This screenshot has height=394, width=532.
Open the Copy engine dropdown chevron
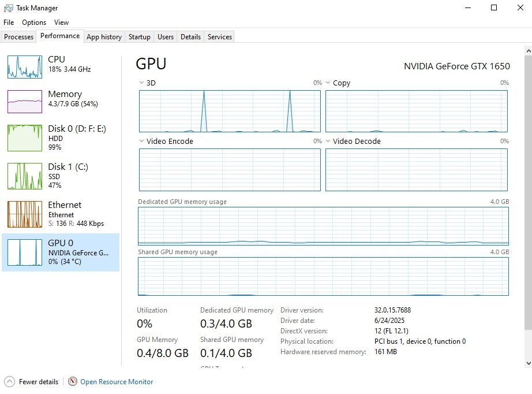(x=328, y=83)
